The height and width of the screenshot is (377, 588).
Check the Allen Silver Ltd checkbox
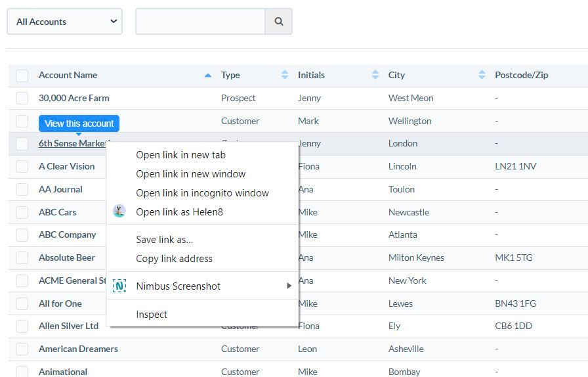pos(22,326)
